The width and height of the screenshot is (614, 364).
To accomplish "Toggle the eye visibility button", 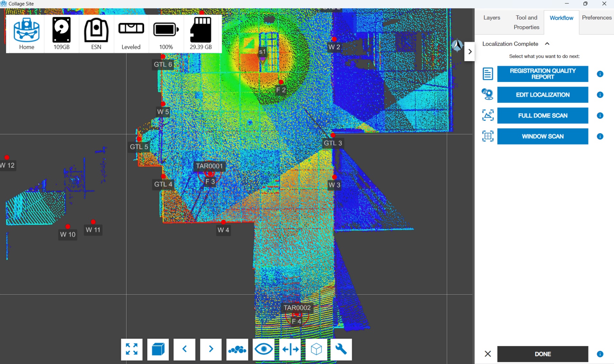I will point(264,349).
